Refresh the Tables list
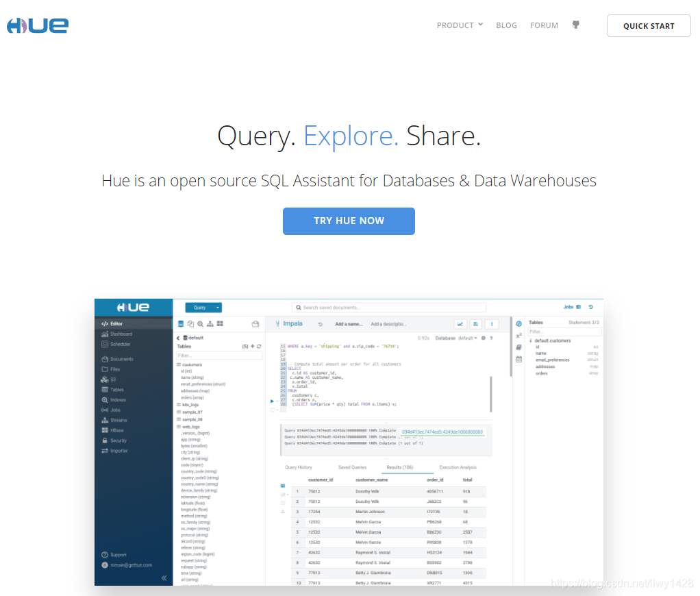Viewport: 700px width, 596px height. pyautogui.click(x=259, y=347)
